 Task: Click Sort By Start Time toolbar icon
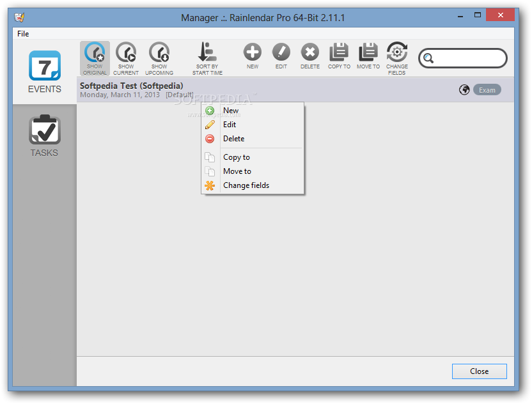pyautogui.click(x=207, y=58)
